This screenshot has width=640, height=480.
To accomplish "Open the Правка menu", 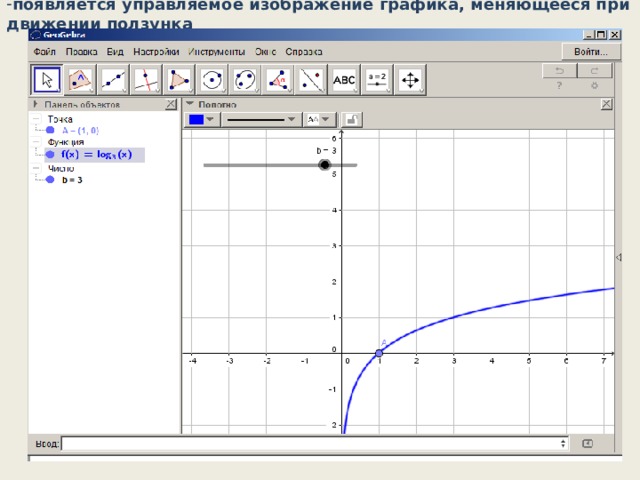I will point(81,52).
